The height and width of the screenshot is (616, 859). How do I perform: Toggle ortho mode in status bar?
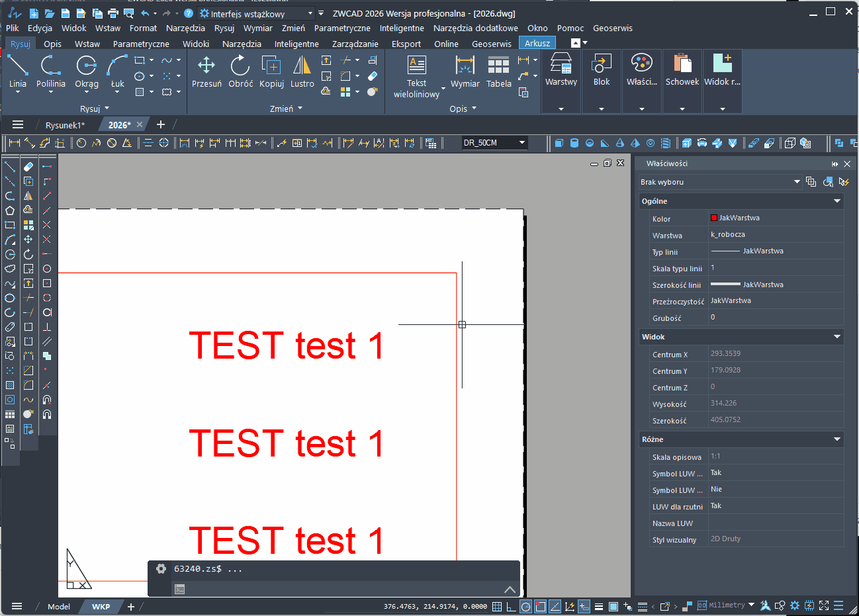point(511,606)
